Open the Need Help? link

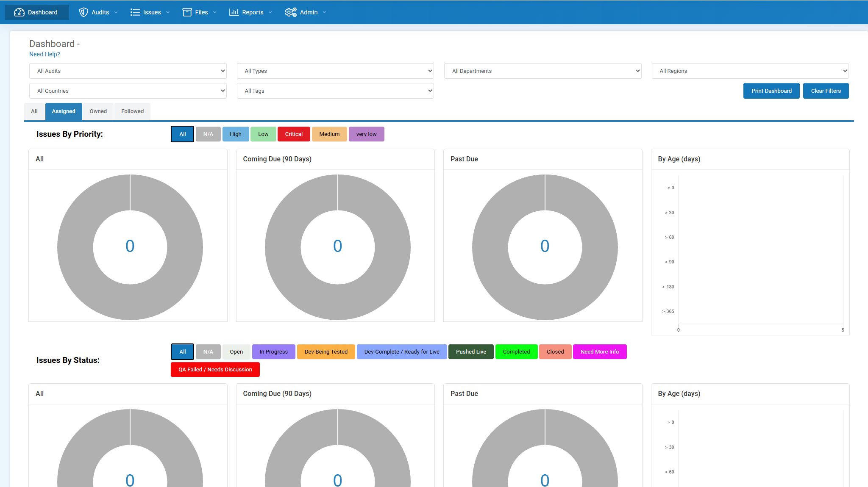click(x=45, y=54)
